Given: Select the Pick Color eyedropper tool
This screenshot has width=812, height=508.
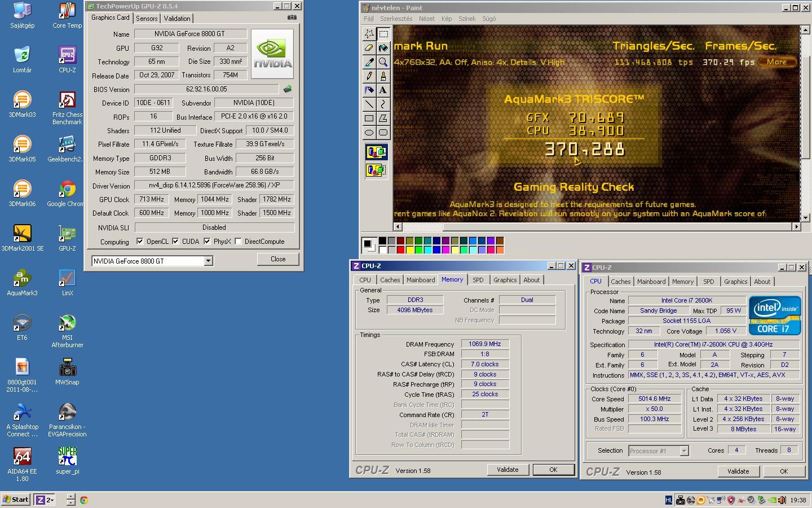Looking at the screenshot, I should pyautogui.click(x=369, y=62).
